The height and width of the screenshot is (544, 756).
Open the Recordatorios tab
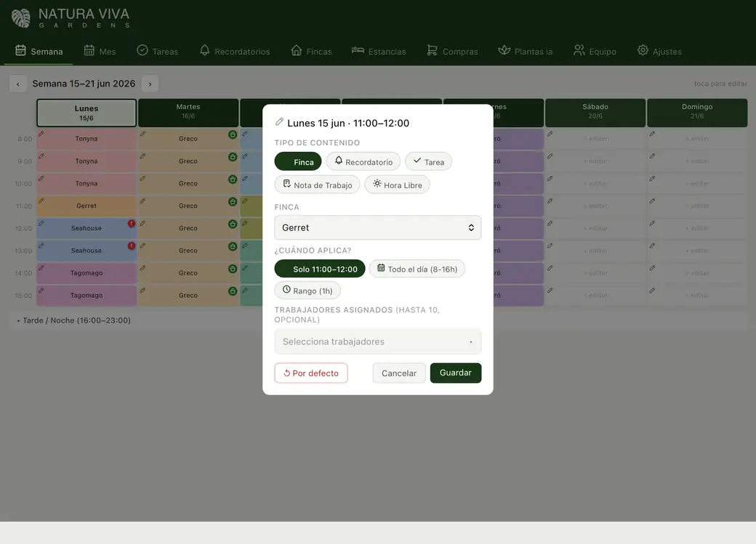[x=234, y=51]
